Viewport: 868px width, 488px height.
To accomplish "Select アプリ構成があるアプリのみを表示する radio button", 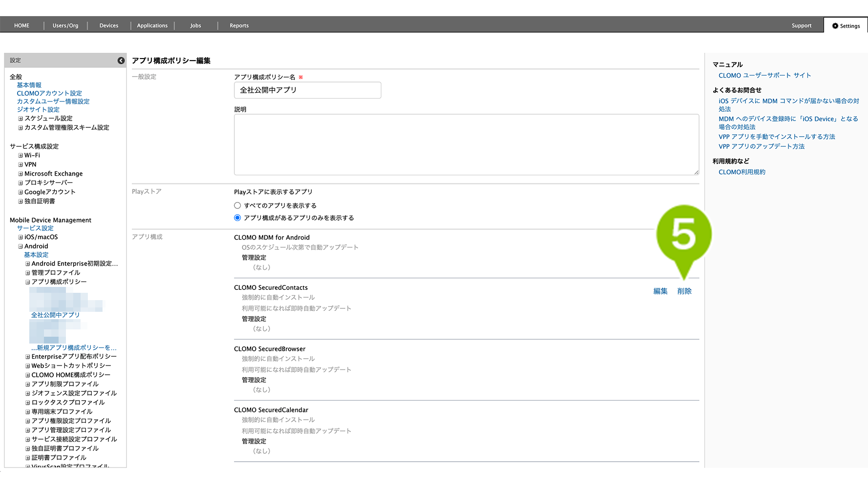I will tap(237, 218).
